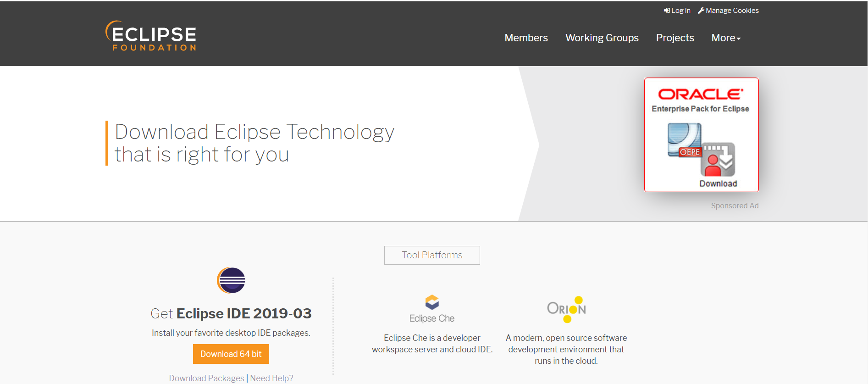The height and width of the screenshot is (384, 868).
Task: Click the Eclipse Foundation logo
Action: click(x=151, y=35)
